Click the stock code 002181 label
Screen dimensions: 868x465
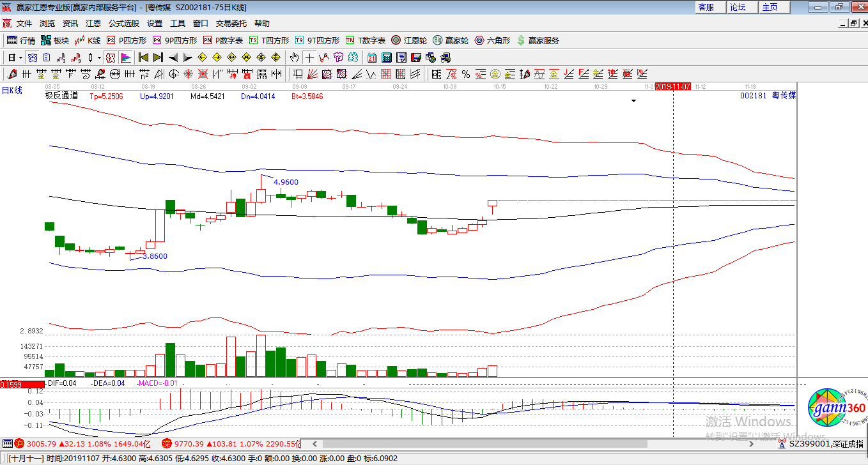(752, 95)
